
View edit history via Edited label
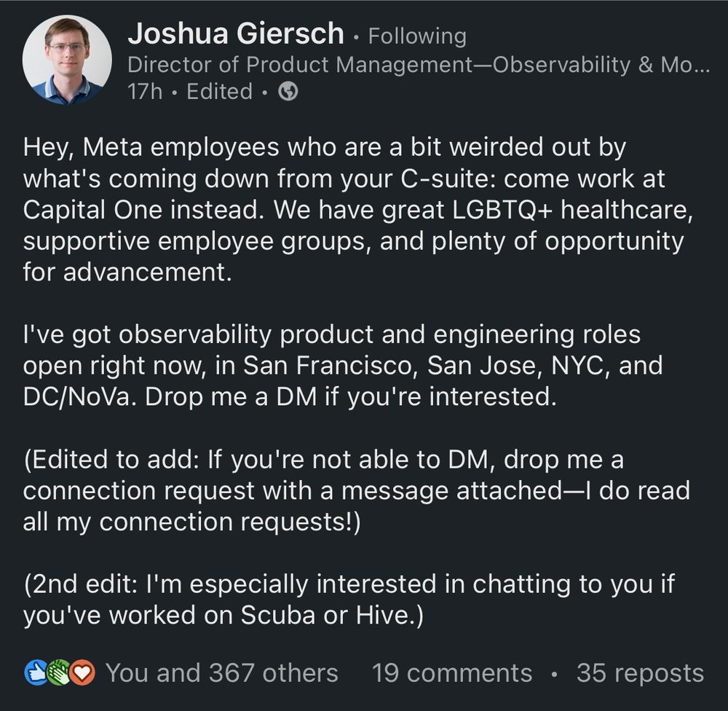point(219,92)
